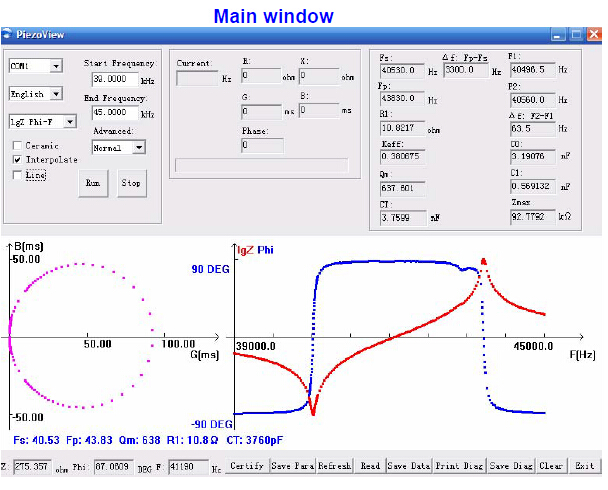Click the Save Data button
The width and height of the screenshot is (608, 490).
coord(408,466)
